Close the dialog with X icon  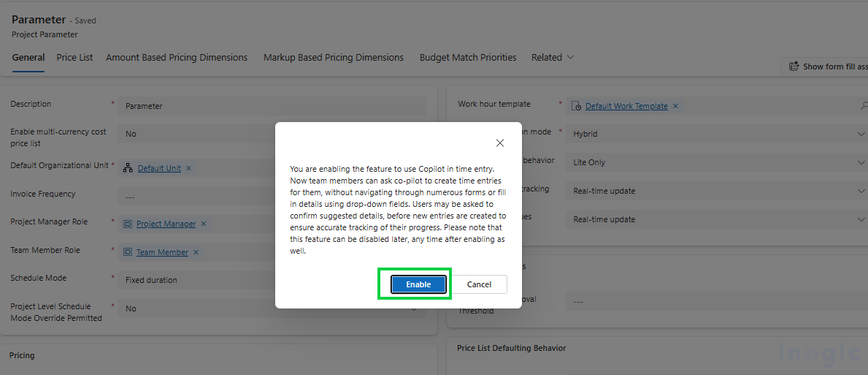coord(500,143)
